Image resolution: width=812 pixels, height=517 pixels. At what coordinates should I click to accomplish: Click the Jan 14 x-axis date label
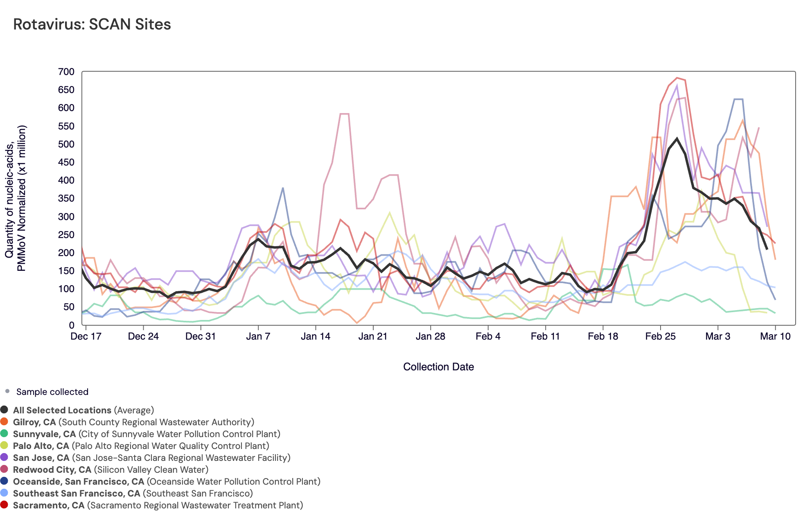[315, 336]
